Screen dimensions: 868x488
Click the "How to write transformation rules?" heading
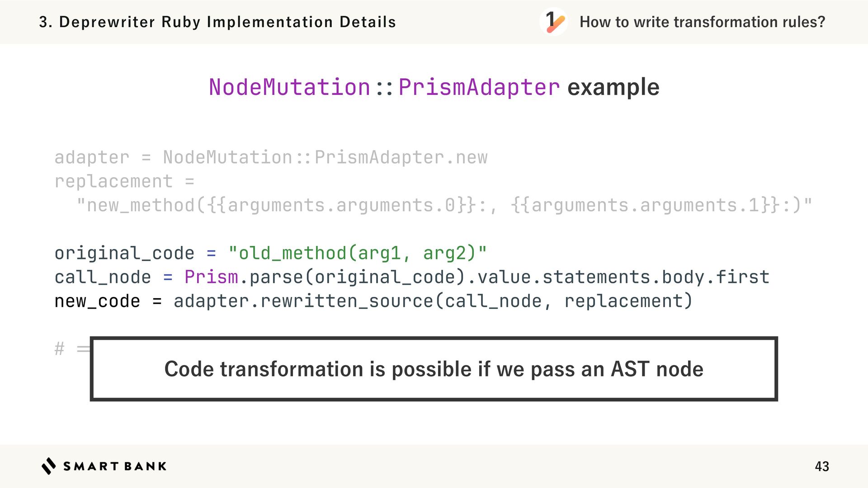[x=702, y=22]
